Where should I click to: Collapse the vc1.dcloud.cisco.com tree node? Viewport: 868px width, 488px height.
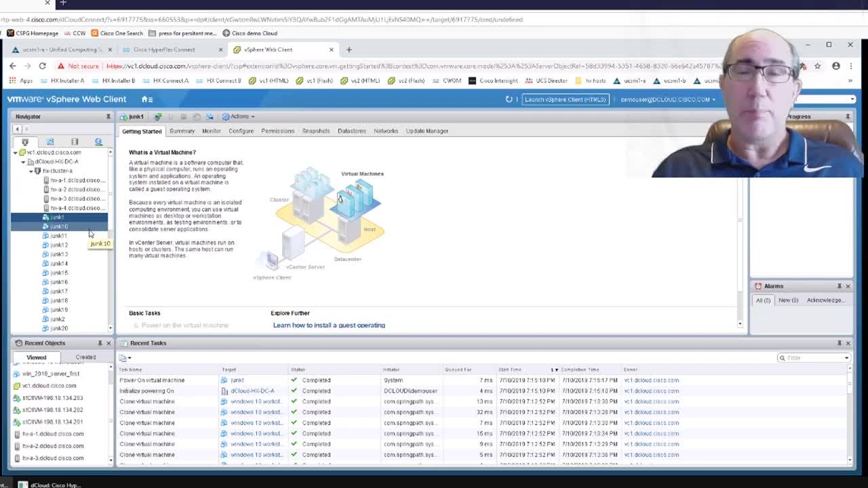pos(15,152)
